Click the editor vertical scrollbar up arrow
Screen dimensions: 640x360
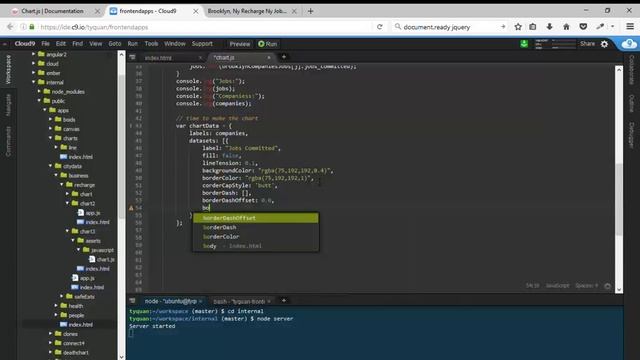pos(619,70)
